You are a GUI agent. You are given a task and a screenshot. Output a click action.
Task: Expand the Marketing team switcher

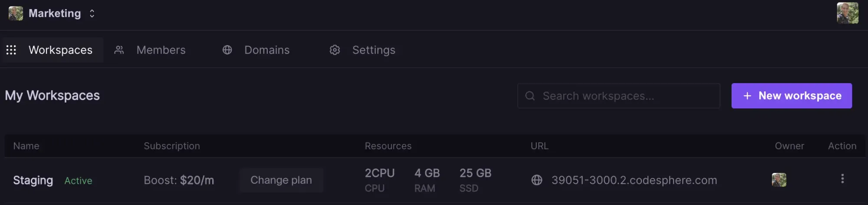coord(92,13)
